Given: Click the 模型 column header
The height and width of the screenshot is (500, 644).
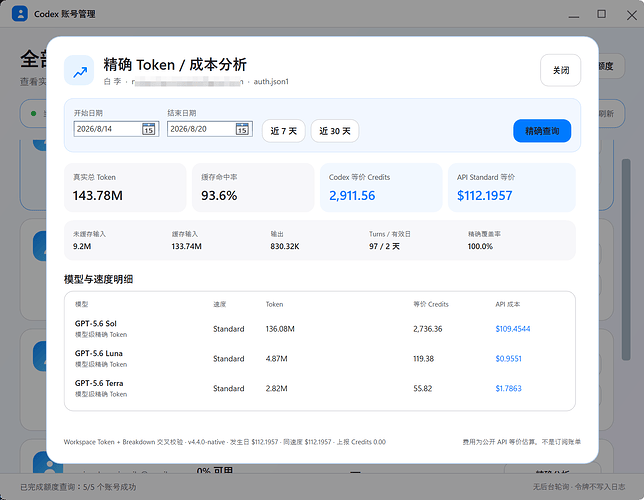Looking at the screenshot, I should click(x=81, y=304).
